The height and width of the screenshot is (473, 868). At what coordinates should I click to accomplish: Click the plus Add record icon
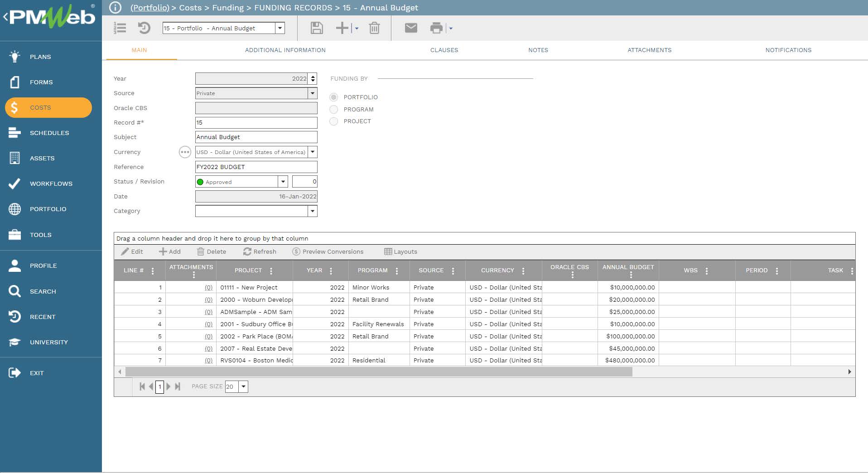[342, 28]
